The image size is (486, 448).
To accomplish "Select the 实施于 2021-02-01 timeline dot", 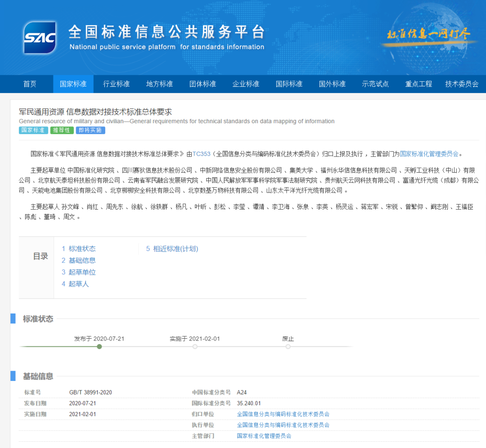I will [x=195, y=347].
